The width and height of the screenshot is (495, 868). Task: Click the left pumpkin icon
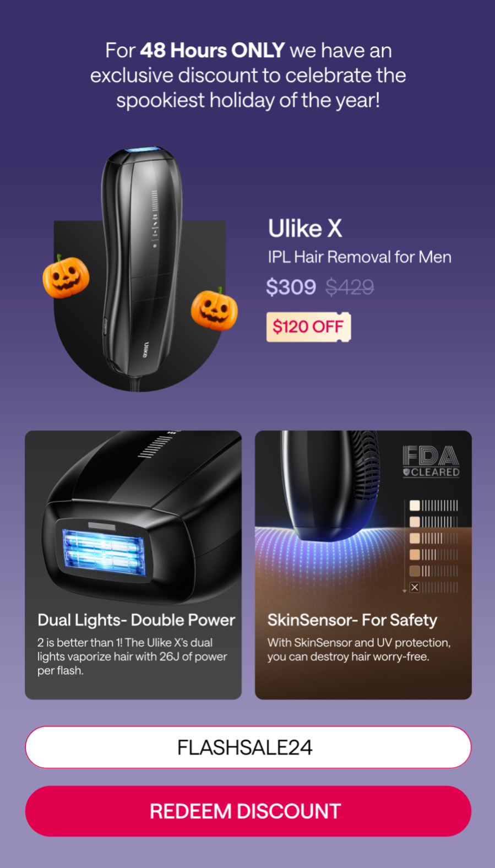[66, 277]
